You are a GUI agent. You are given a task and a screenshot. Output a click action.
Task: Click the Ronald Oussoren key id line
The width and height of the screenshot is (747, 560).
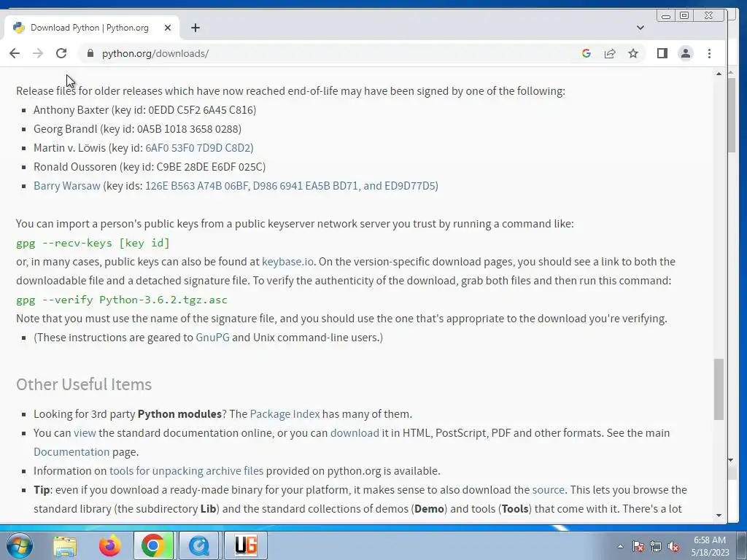point(150,167)
